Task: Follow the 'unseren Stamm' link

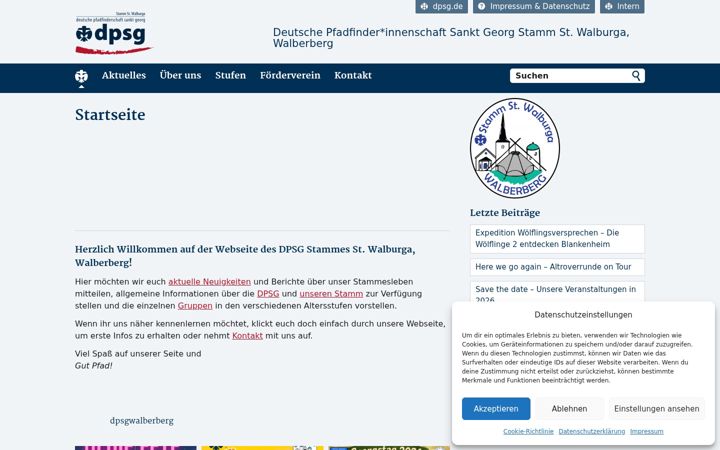Action: click(331, 293)
